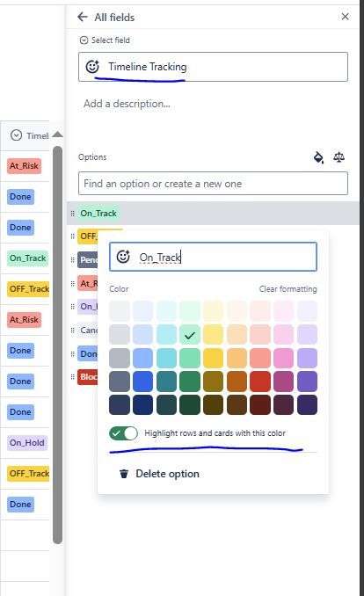Select the checked light green color swatch

(x=190, y=335)
